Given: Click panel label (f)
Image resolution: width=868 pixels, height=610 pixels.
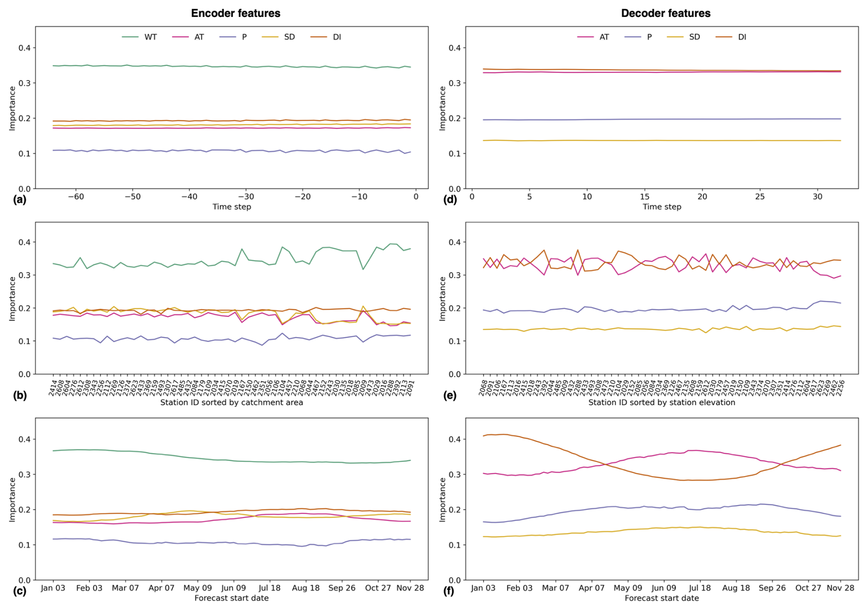Looking at the screenshot, I should 450,591.
